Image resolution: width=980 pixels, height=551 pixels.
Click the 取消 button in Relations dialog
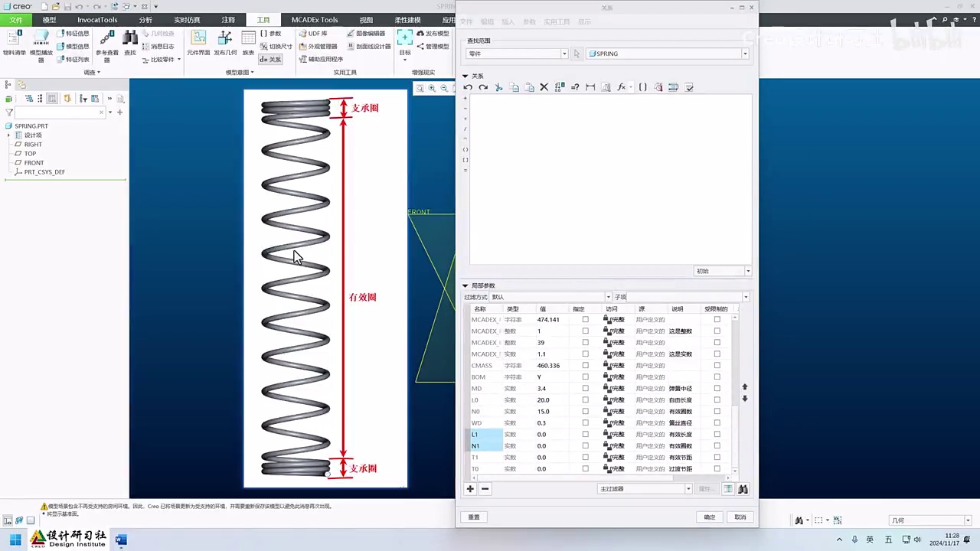(740, 517)
